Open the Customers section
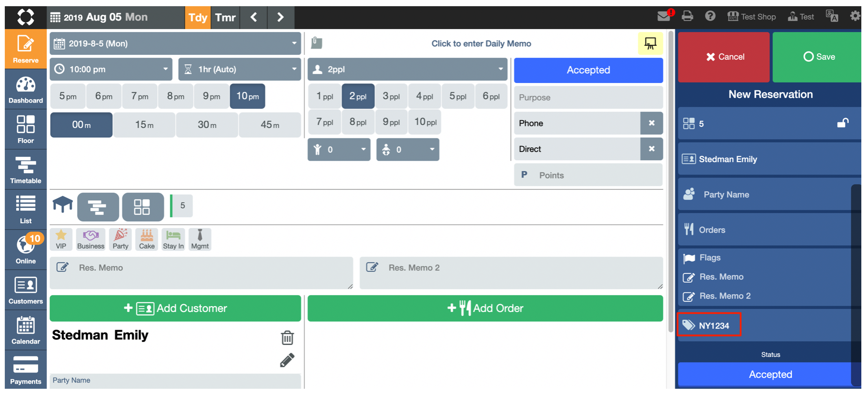This screenshot has height=394, width=868. [26, 290]
